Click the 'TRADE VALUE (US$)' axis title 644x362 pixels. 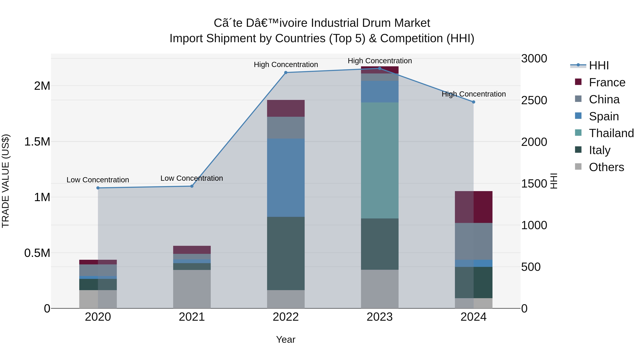(x=6, y=181)
